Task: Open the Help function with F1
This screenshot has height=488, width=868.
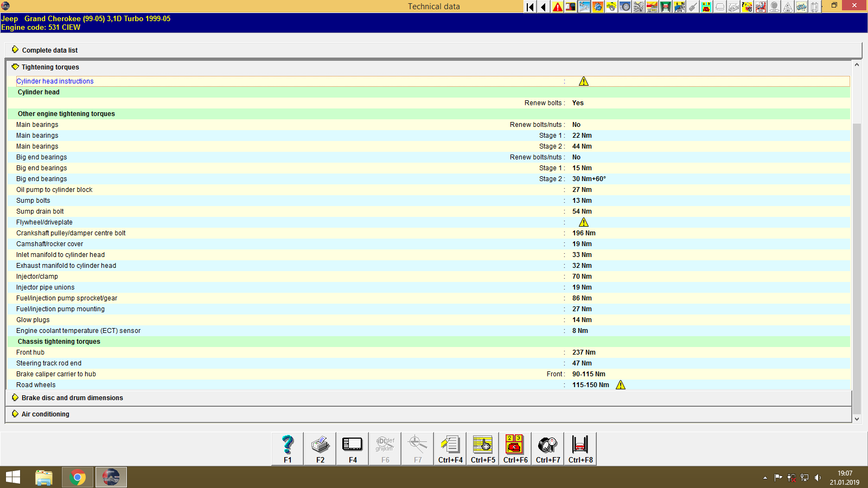Action: point(287,448)
